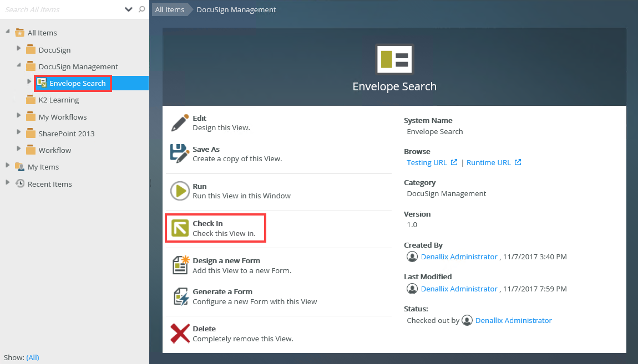The image size is (638, 364).
Task: Click the Check In arrow icon
Action: 180,228
